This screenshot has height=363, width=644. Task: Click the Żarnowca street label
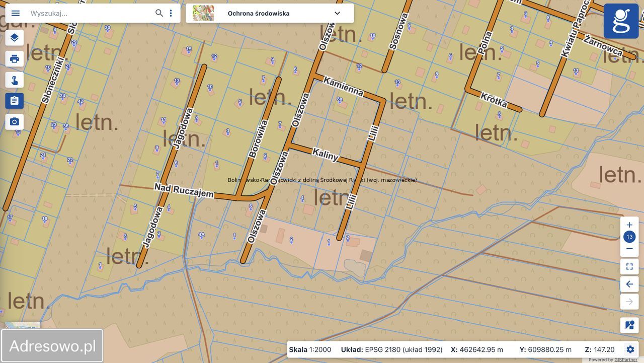coord(603,45)
